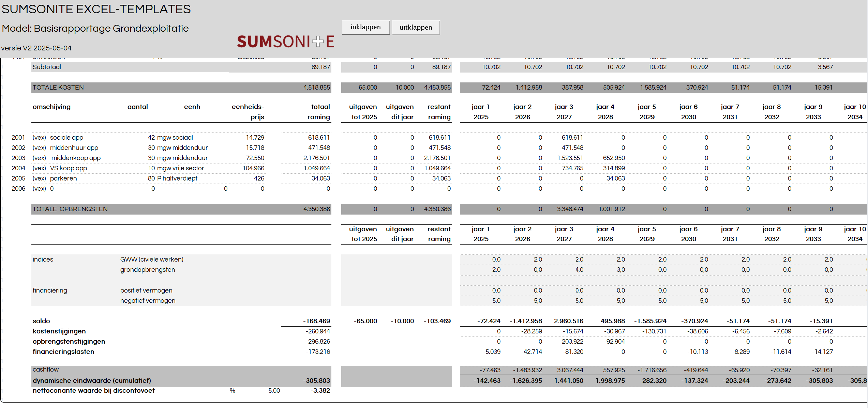868x408 pixels.
Task: Select VS koop app row number 2004
Action: (18, 168)
